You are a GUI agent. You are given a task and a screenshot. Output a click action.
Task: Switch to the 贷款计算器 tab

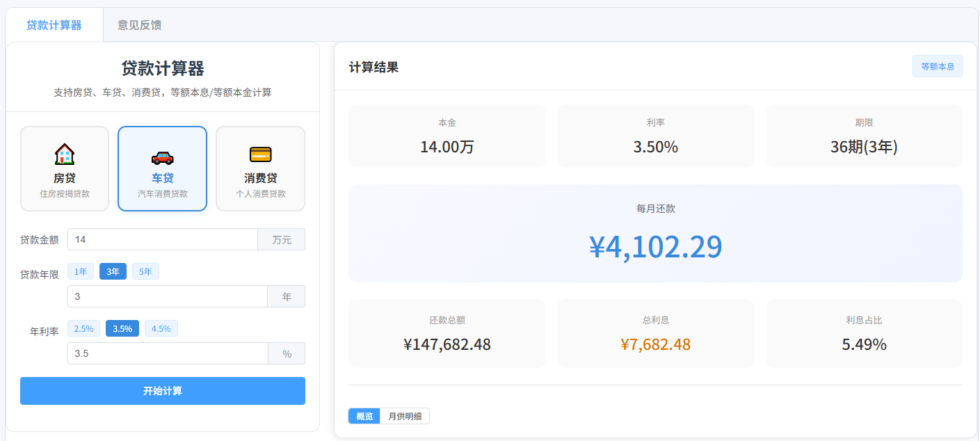[x=54, y=25]
